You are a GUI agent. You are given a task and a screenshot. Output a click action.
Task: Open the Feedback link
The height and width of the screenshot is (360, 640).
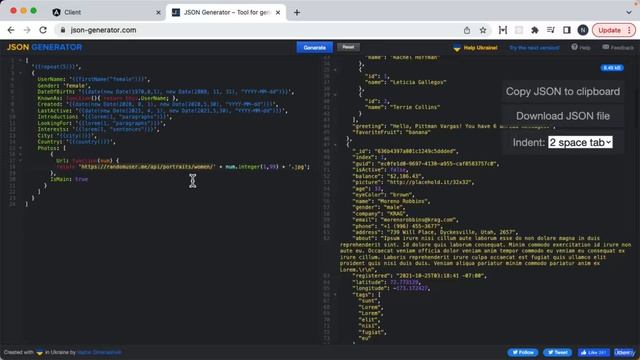click(618, 47)
